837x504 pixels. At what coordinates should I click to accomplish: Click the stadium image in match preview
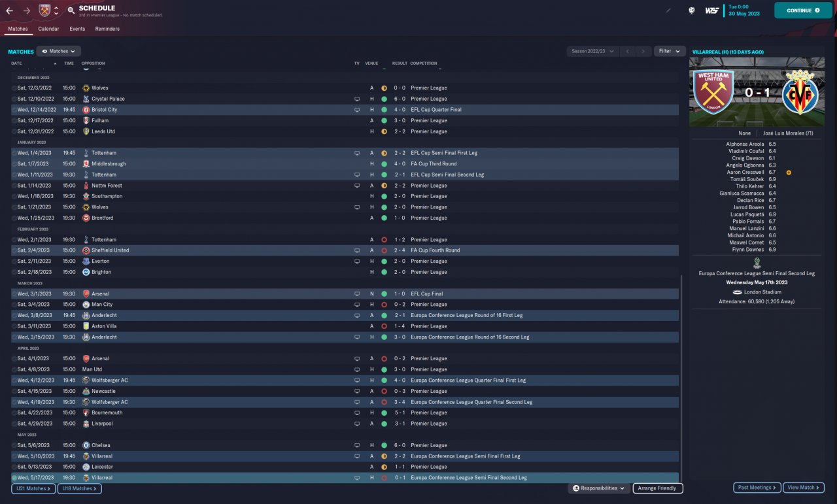pyautogui.click(x=756, y=92)
